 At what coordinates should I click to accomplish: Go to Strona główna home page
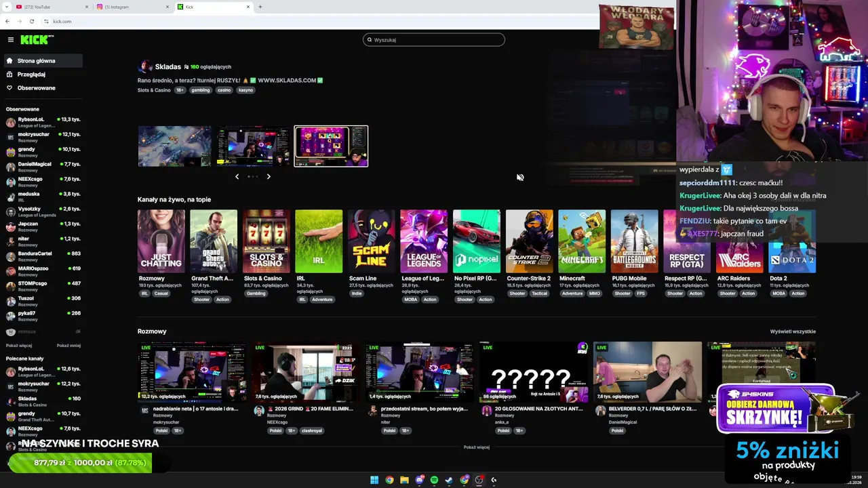click(x=43, y=60)
